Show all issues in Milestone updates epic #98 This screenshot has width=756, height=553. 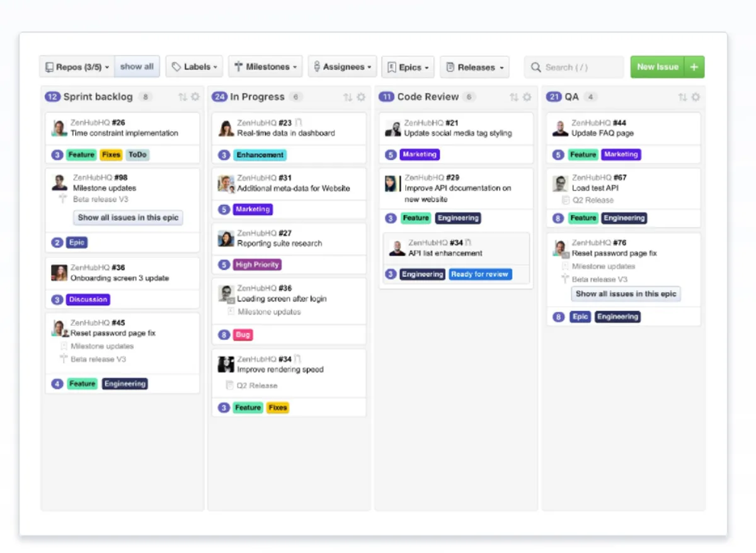point(129,218)
